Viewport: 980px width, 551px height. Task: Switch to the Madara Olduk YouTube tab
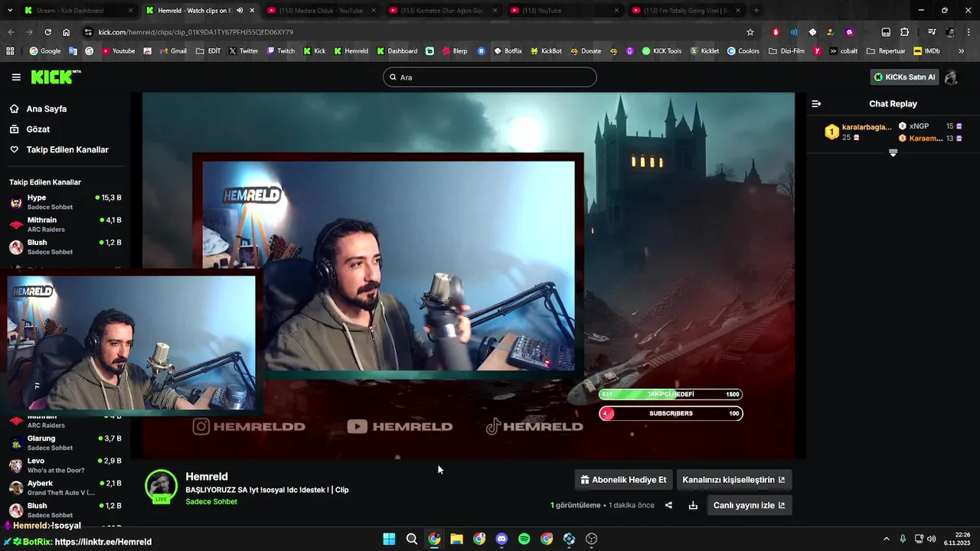tap(321, 11)
